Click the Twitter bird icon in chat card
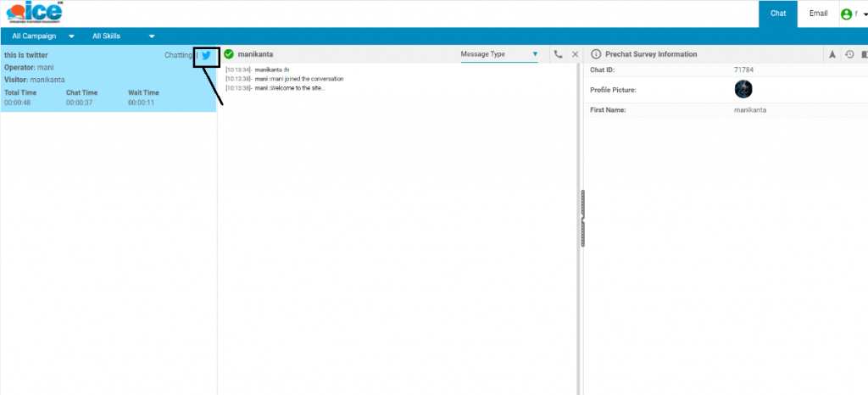Viewport: 868px width, 395px height. 206,55
